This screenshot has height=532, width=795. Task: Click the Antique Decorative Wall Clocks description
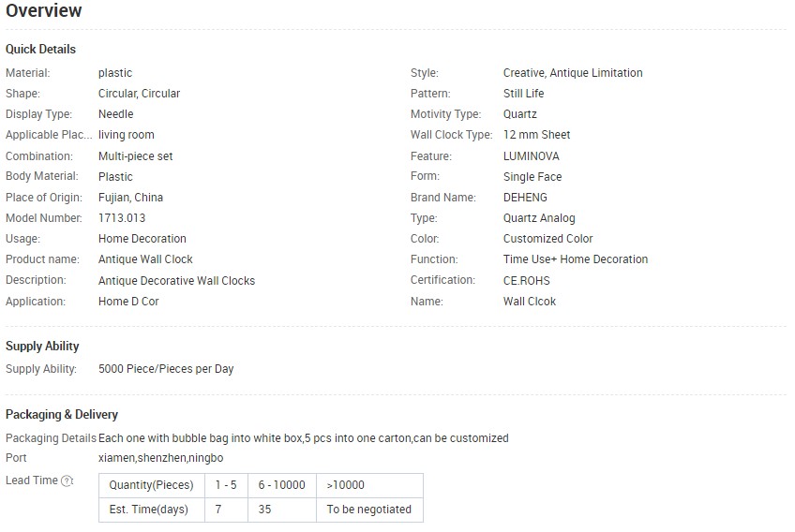pyautogui.click(x=176, y=281)
